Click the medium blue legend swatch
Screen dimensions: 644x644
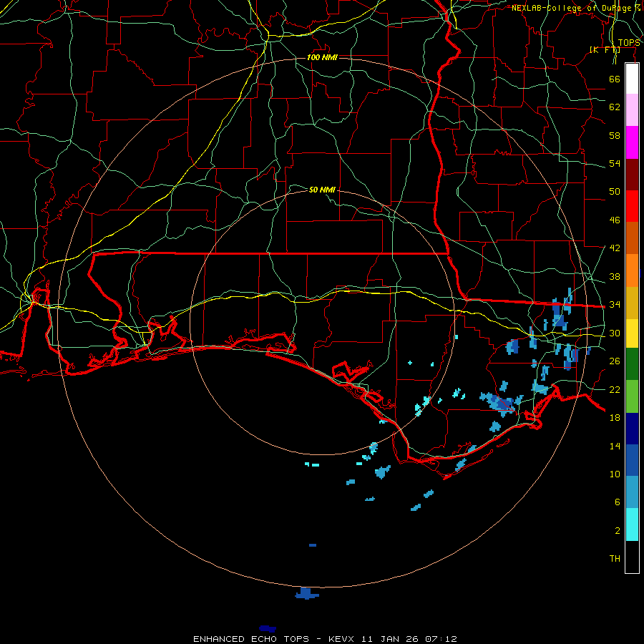[x=632, y=460]
